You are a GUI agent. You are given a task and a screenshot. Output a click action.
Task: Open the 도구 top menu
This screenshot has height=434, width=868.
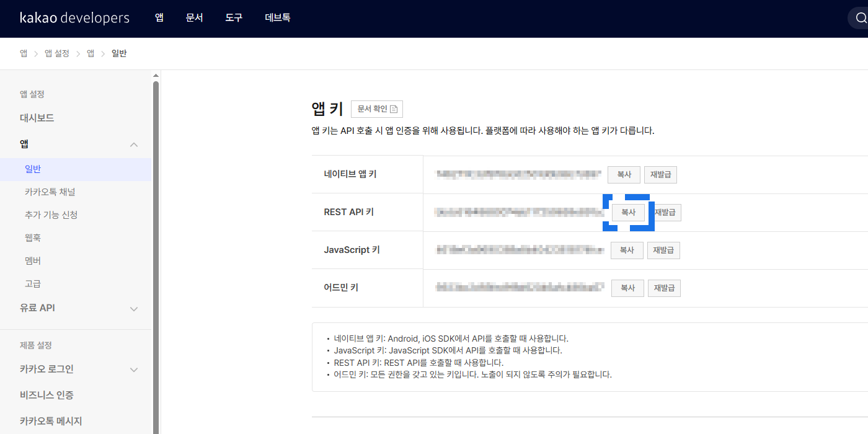[x=234, y=18]
